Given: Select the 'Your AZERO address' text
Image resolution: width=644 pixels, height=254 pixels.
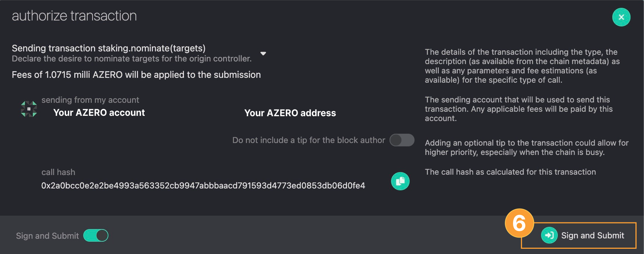Looking at the screenshot, I should (290, 113).
